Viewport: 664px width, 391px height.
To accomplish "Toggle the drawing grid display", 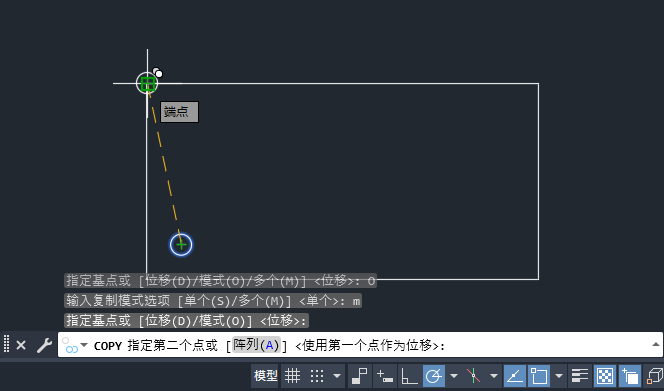I will point(293,375).
